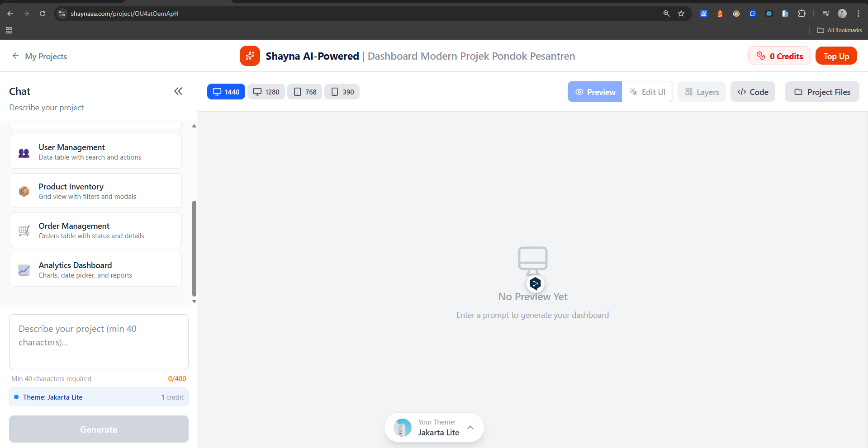Image resolution: width=868 pixels, height=448 pixels.
Task: Pick the Analytics Dashboard template
Action: [x=95, y=269]
